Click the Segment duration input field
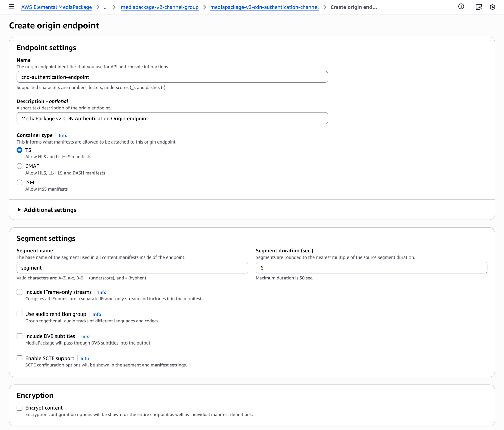Screen dimensions: 504x430 371,268
